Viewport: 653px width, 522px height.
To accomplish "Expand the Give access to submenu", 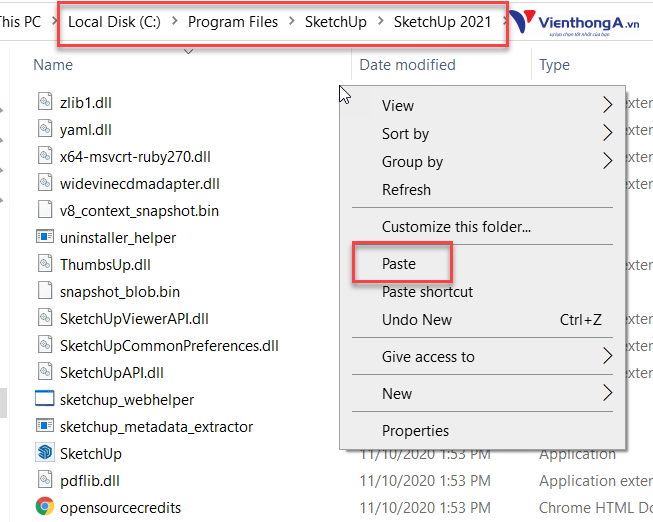I will [482, 357].
